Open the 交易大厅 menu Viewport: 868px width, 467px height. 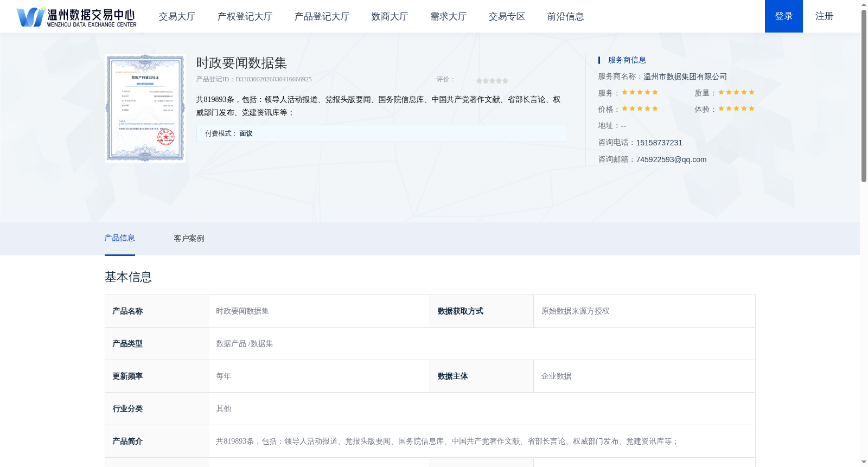(177, 16)
